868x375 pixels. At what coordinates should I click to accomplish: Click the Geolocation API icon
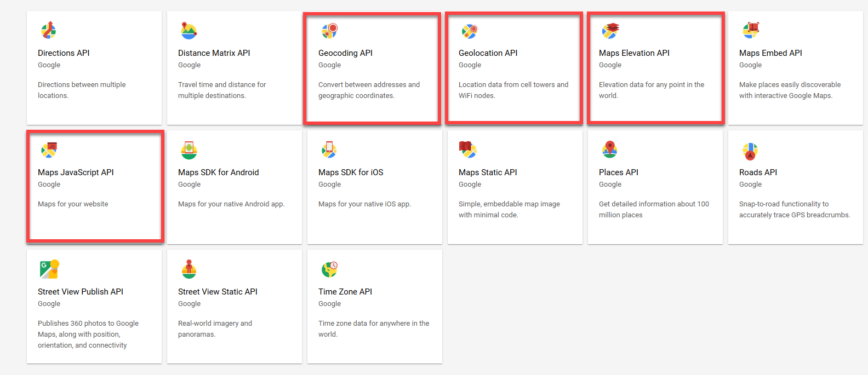pos(470,31)
